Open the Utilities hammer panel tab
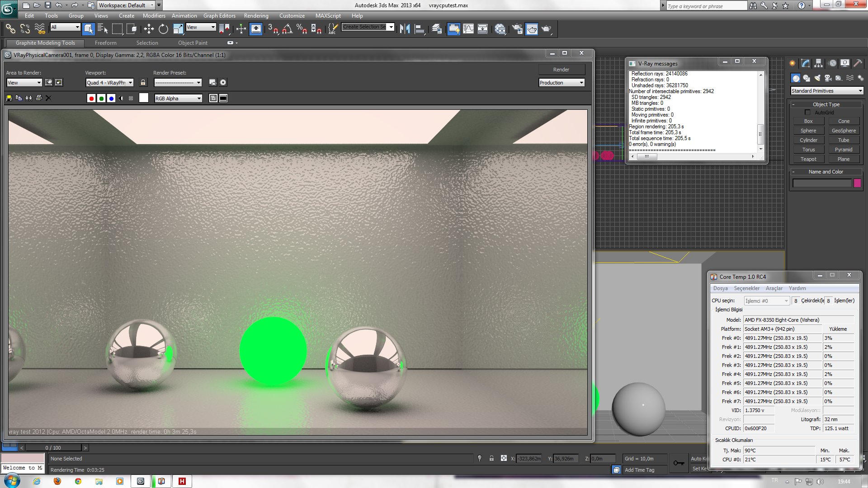The image size is (868, 488). pyautogui.click(x=858, y=63)
